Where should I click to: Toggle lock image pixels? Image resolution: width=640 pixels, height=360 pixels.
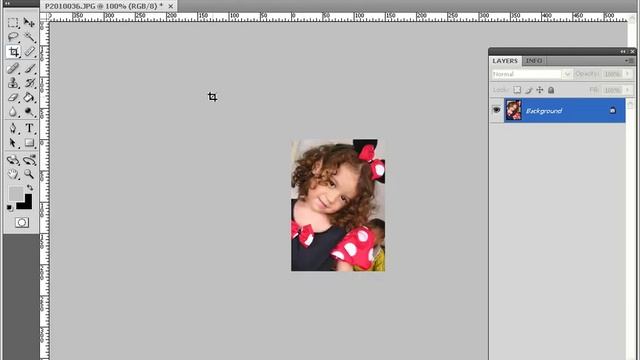(529, 90)
